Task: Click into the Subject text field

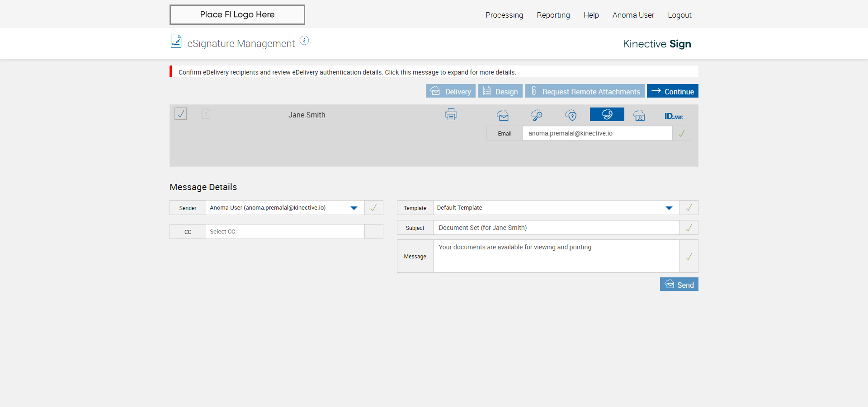Action: point(556,228)
